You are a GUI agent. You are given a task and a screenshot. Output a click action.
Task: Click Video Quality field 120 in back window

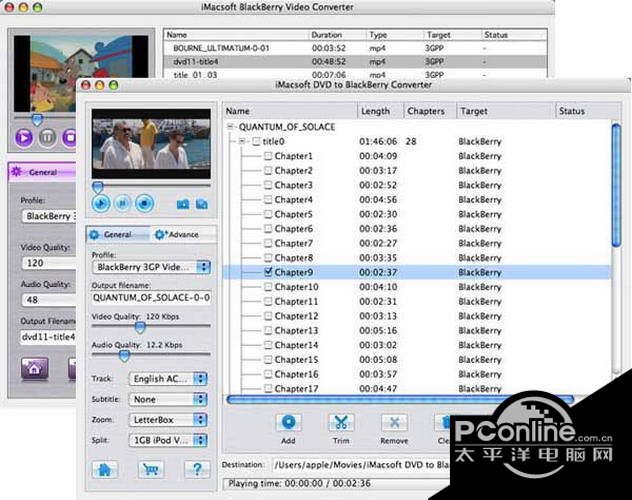[x=49, y=263]
